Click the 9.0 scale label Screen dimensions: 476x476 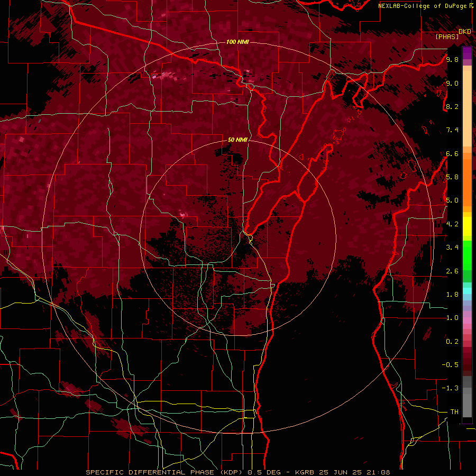tap(452, 83)
